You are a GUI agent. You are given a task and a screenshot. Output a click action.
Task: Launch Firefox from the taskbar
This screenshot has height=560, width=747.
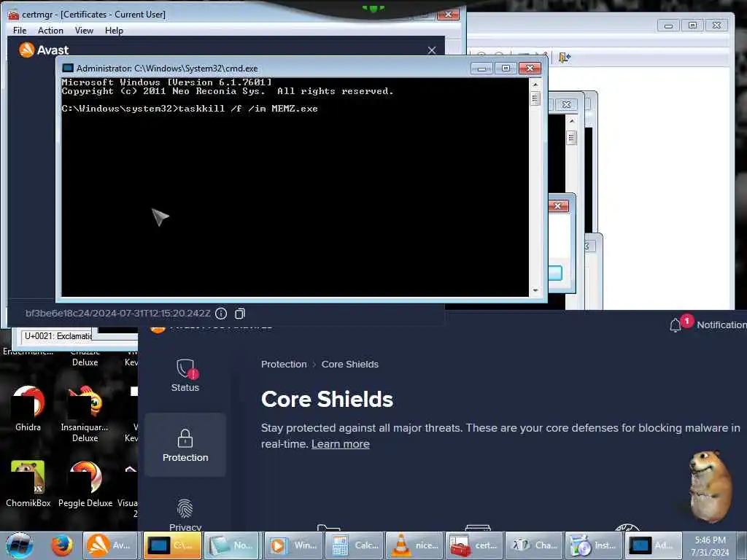(x=63, y=545)
